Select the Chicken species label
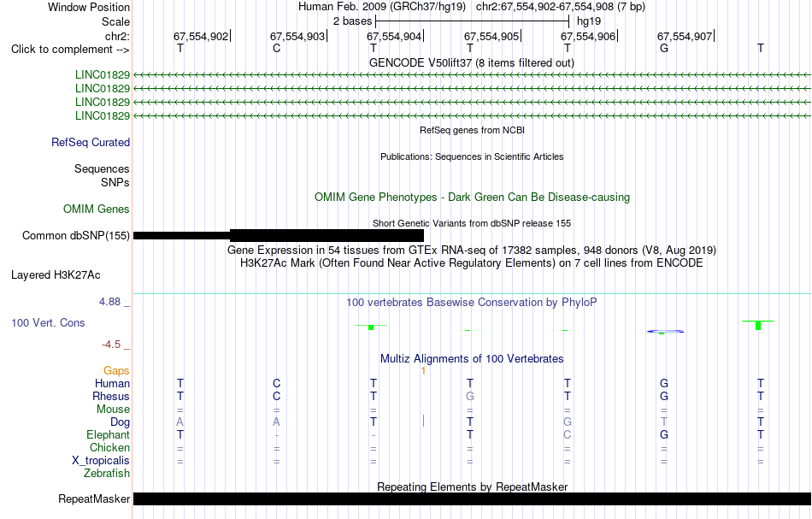The image size is (812, 519). coord(109,447)
